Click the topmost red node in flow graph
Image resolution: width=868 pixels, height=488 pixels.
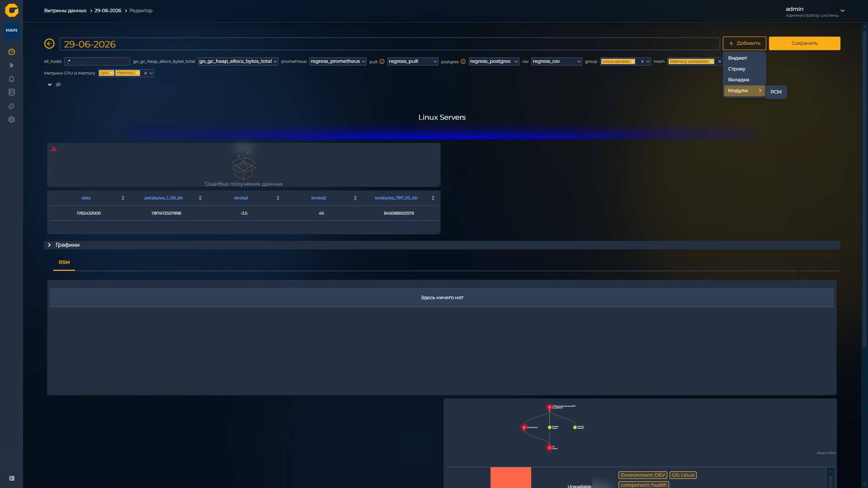click(549, 407)
